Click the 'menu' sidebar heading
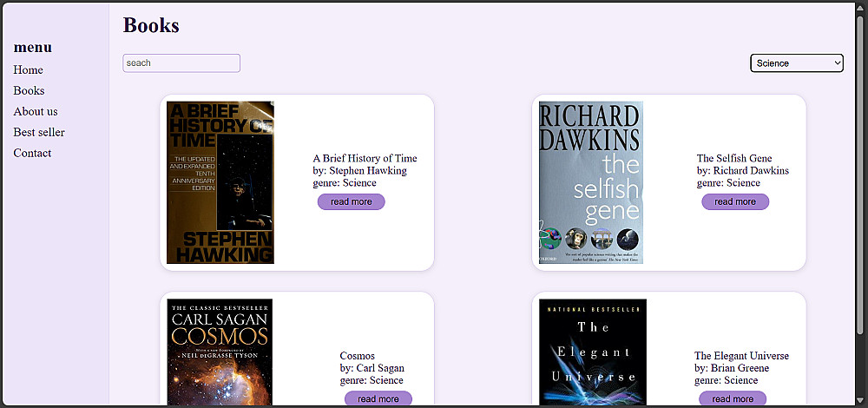The image size is (868, 408). tap(33, 48)
